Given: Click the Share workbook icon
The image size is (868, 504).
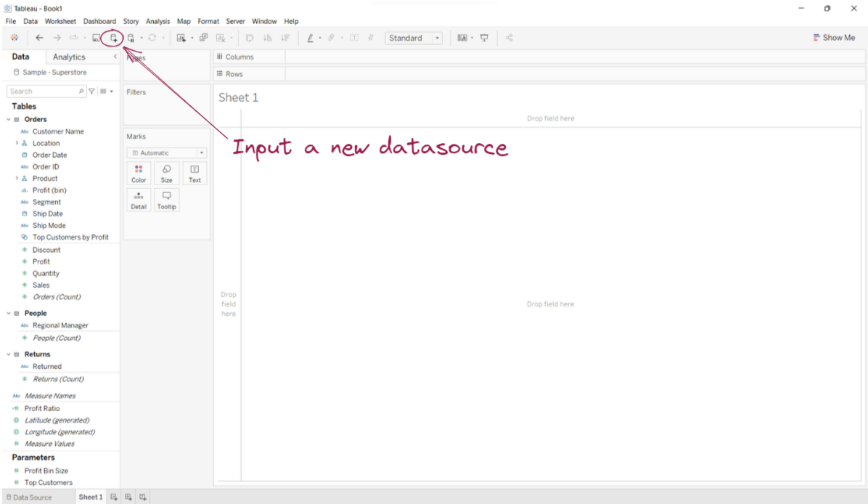Looking at the screenshot, I should click(x=509, y=38).
